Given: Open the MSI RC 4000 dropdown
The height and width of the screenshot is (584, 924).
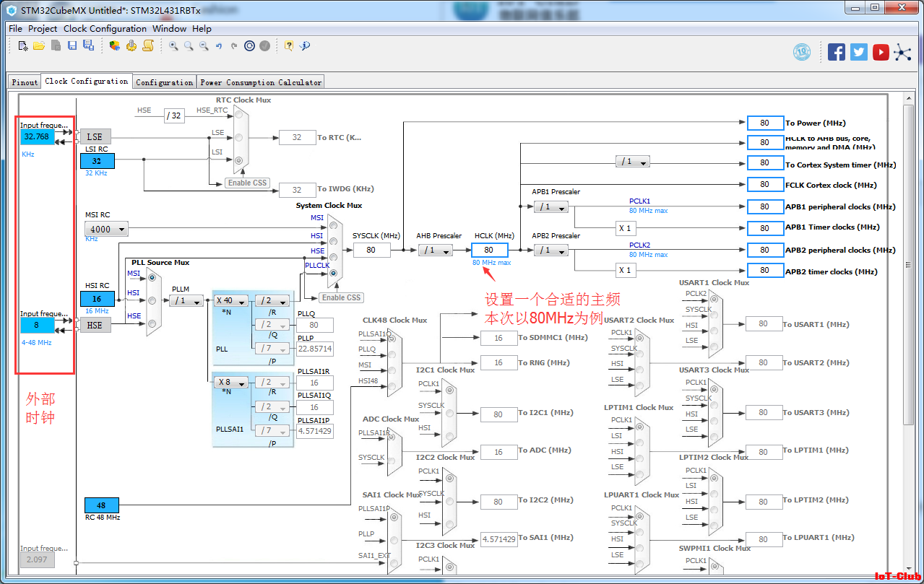Looking at the screenshot, I should [x=107, y=229].
